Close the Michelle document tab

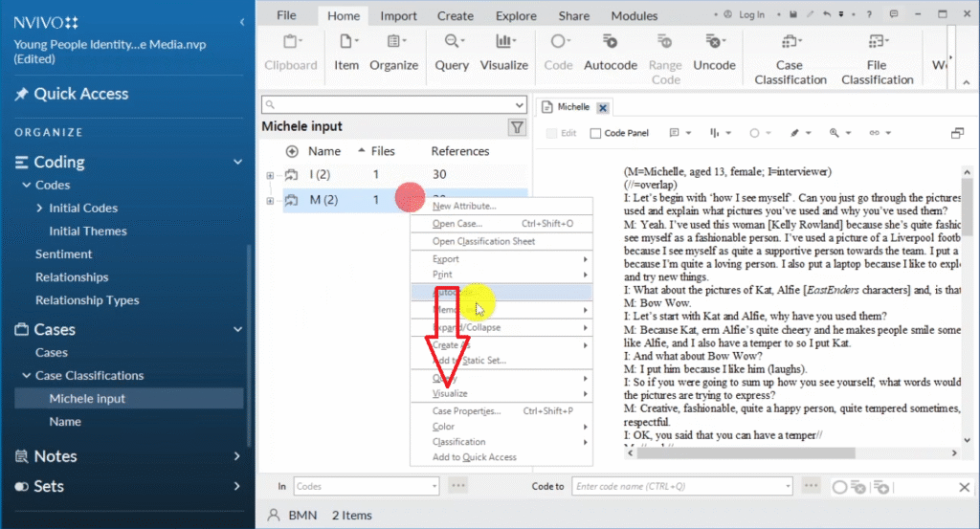602,108
